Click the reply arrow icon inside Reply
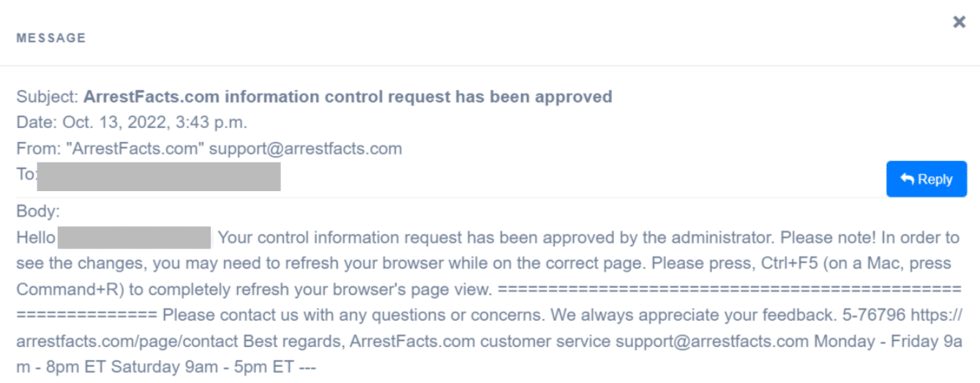The image size is (980, 383). pos(908,179)
